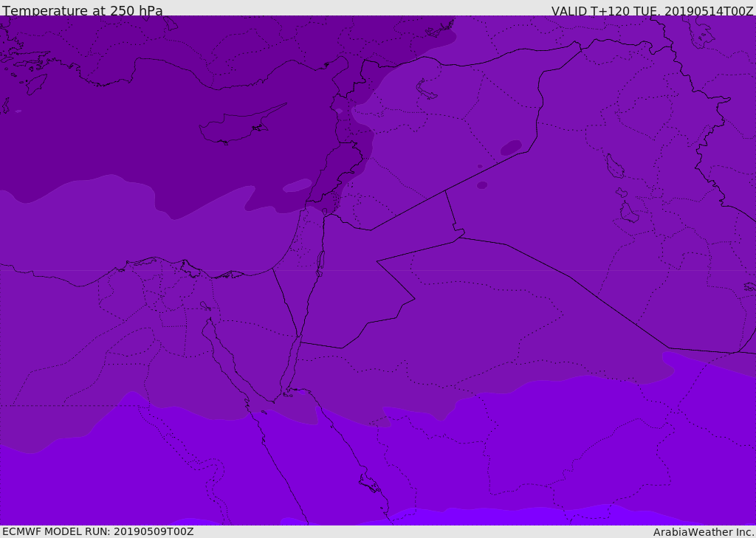Click the island of Cyprus on the map
The height and width of the screenshot is (538, 756).
pyautogui.click(x=240, y=126)
